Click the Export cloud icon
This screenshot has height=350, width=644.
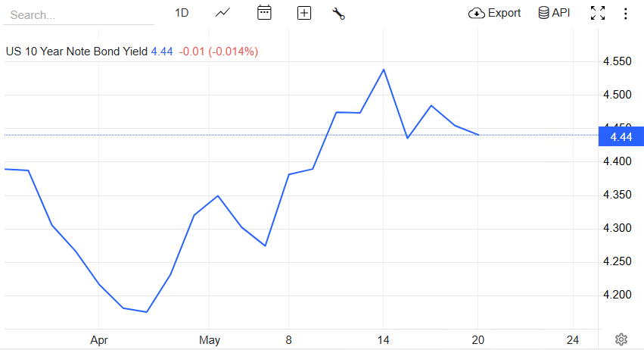tap(477, 13)
